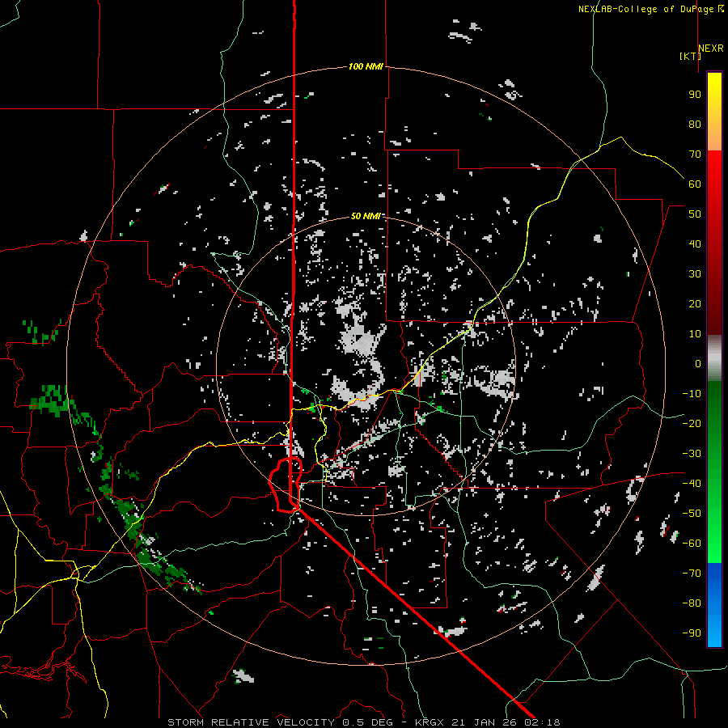This screenshot has width=728, height=728.
Task: Click the 100 NMI range ring label
Action: pyautogui.click(x=366, y=66)
